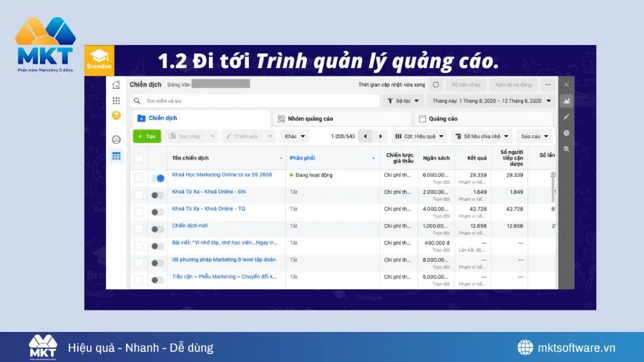The height and width of the screenshot is (362, 644).
Task: Open the date range picker Tháng này
Action: click(492, 101)
